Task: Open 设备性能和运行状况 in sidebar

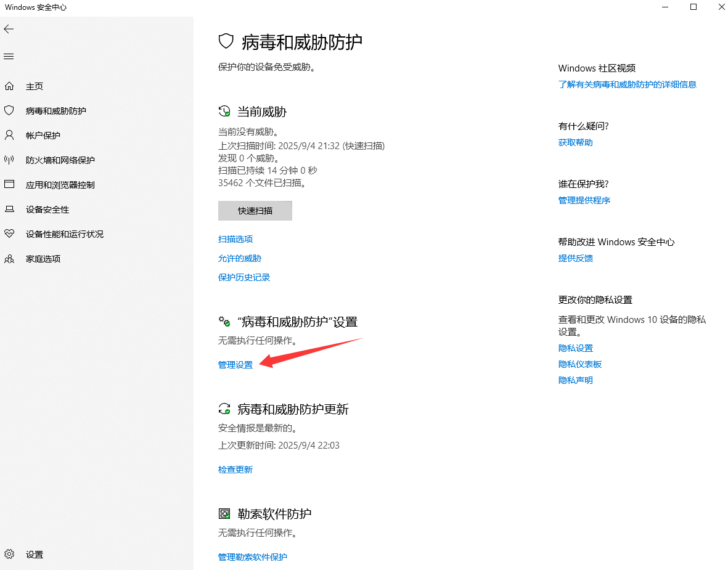Action: [x=64, y=234]
